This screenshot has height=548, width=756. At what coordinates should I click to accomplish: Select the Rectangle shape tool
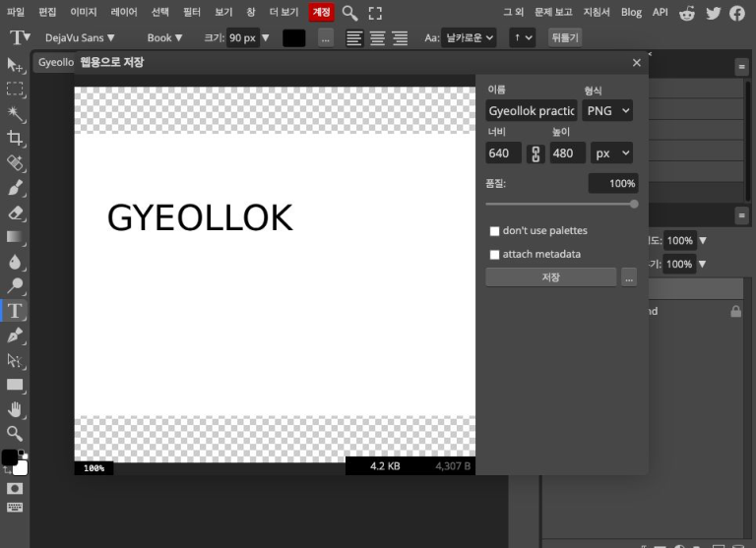15,385
